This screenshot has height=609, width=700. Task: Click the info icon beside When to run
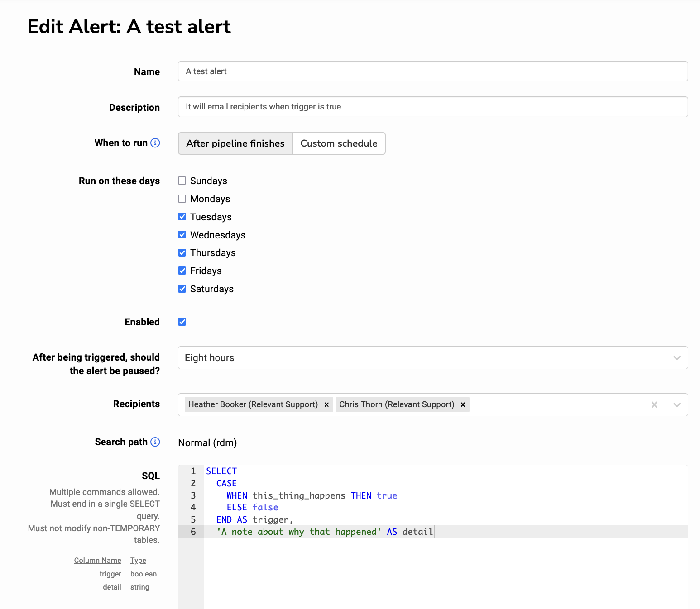click(x=155, y=143)
